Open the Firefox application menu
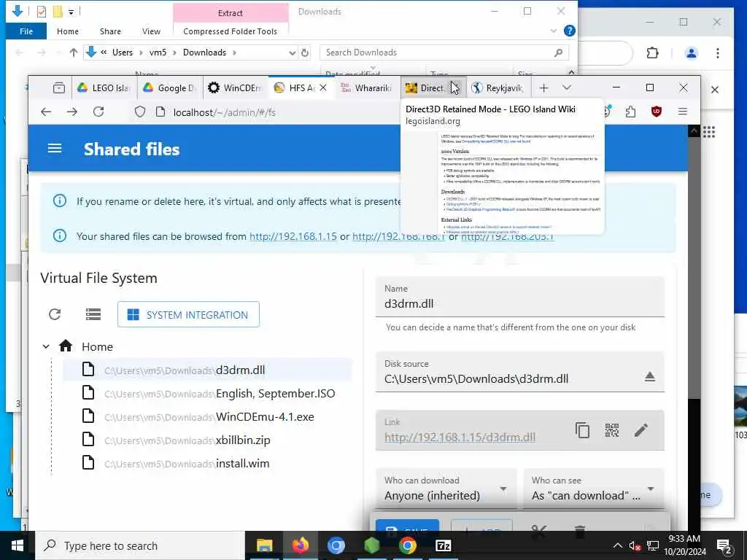Image resolution: width=747 pixels, height=560 pixels. click(683, 112)
